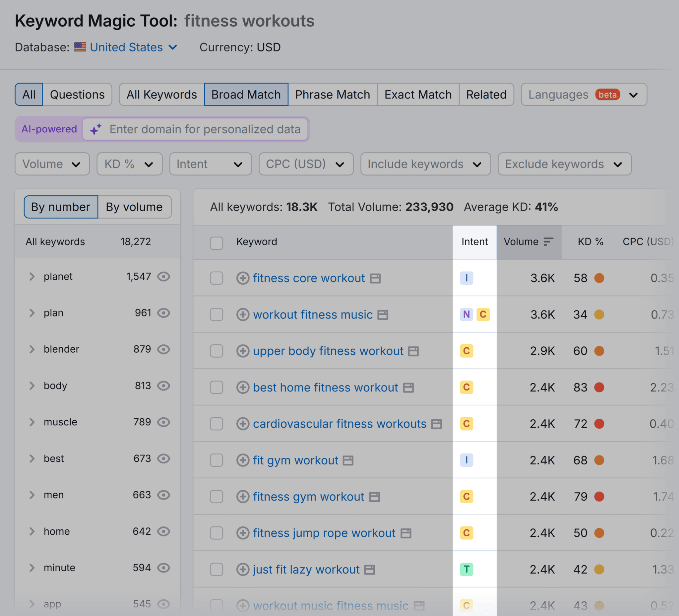The height and width of the screenshot is (616, 679).
Task: Click the red KD difficulty dot for 83
Action: (599, 387)
